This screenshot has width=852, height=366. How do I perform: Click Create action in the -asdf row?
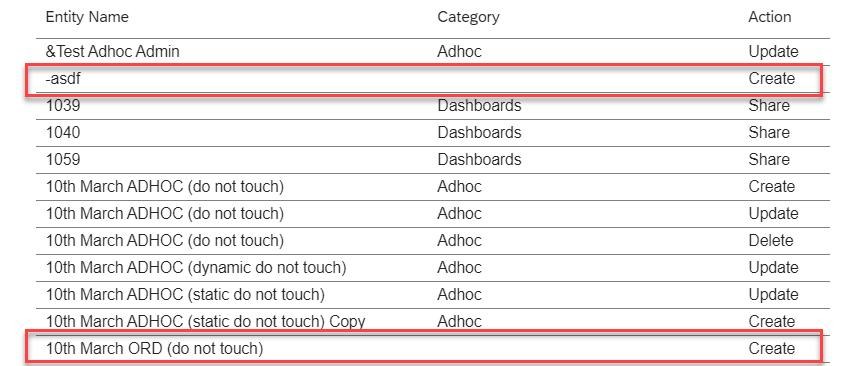772,79
